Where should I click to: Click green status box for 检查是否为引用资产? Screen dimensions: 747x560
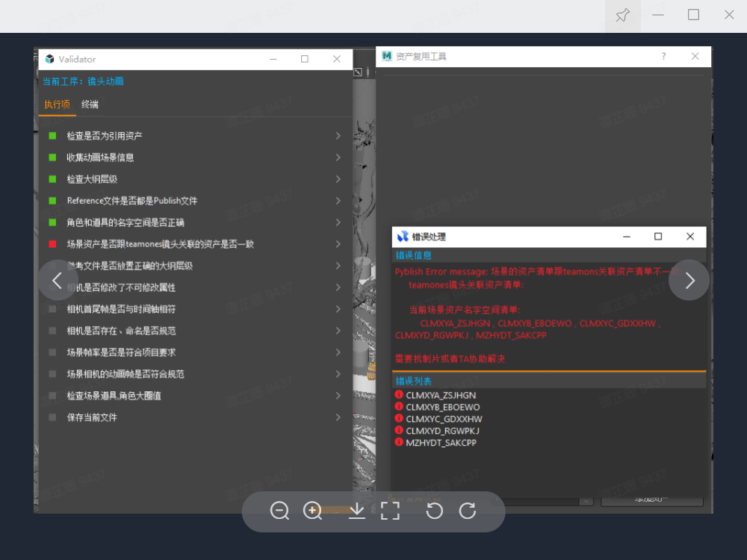[52, 136]
